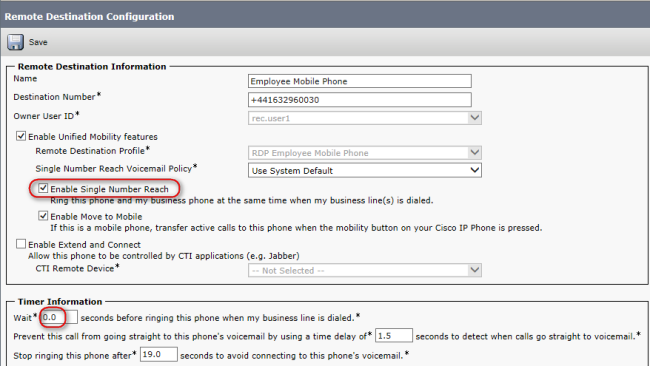
Task: Click the Destination Number field
Action: 360,100
